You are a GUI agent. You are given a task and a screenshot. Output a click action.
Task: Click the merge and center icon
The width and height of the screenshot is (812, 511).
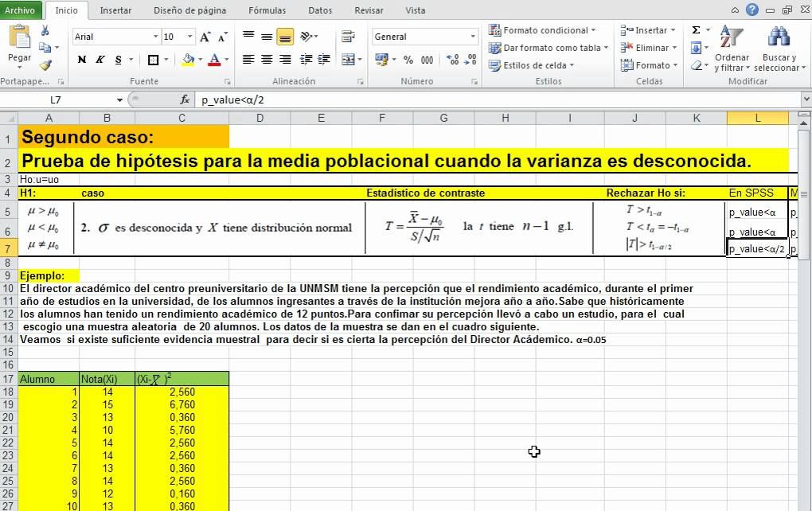(x=348, y=60)
